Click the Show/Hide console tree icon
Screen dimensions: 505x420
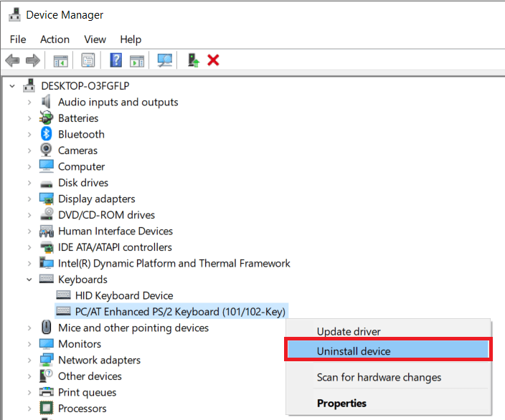point(60,60)
